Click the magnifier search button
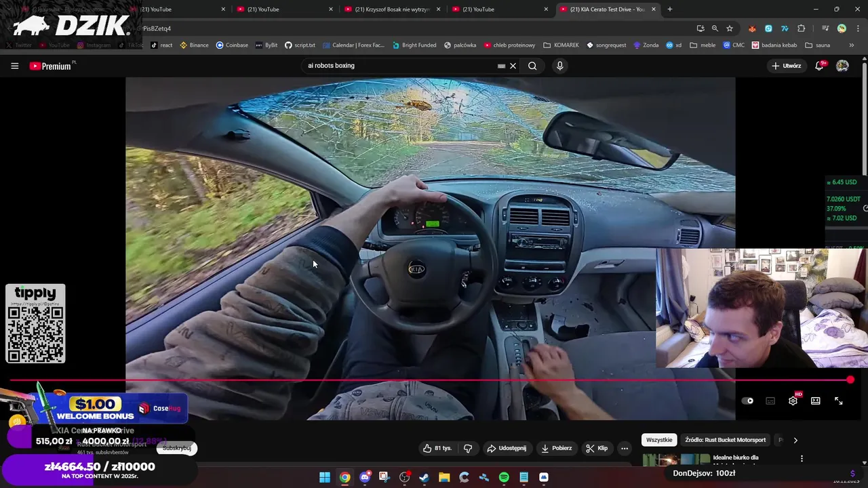Viewport: 868px width, 488px height. click(532, 66)
